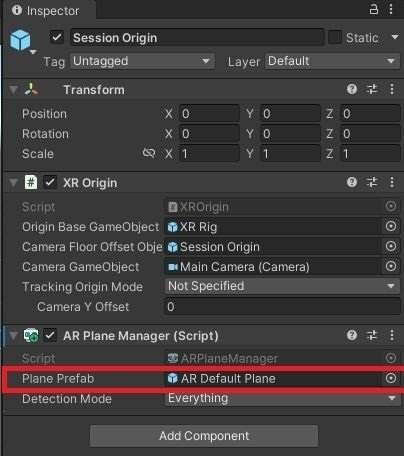Enable the Static checkbox
The height and width of the screenshot is (456, 404).
(x=335, y=37)
